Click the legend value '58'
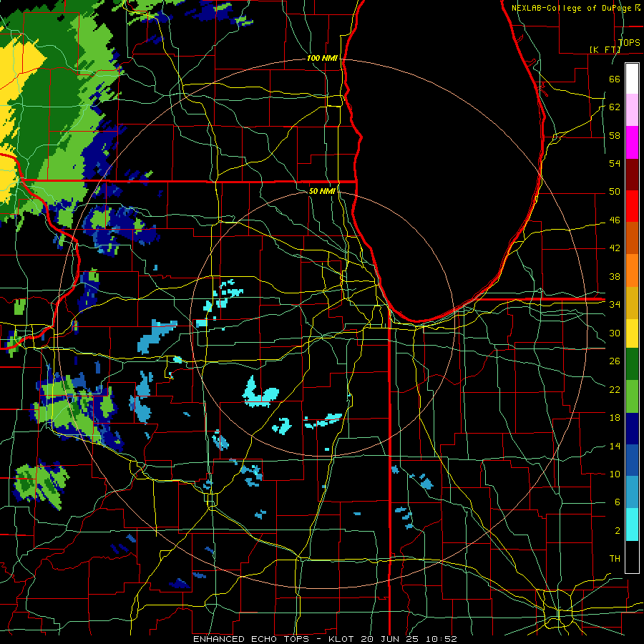Viewport: 644px width, 644px height. (615, 135)
